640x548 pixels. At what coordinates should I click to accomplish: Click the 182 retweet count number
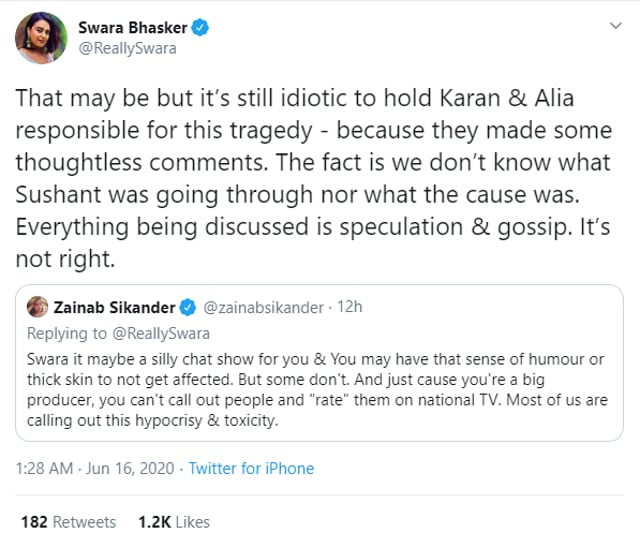34,522
